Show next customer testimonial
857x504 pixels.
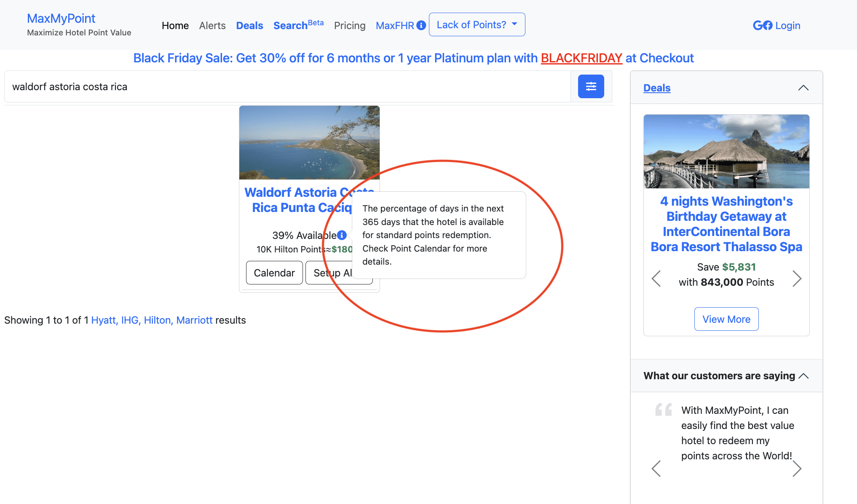coord(796,468)
